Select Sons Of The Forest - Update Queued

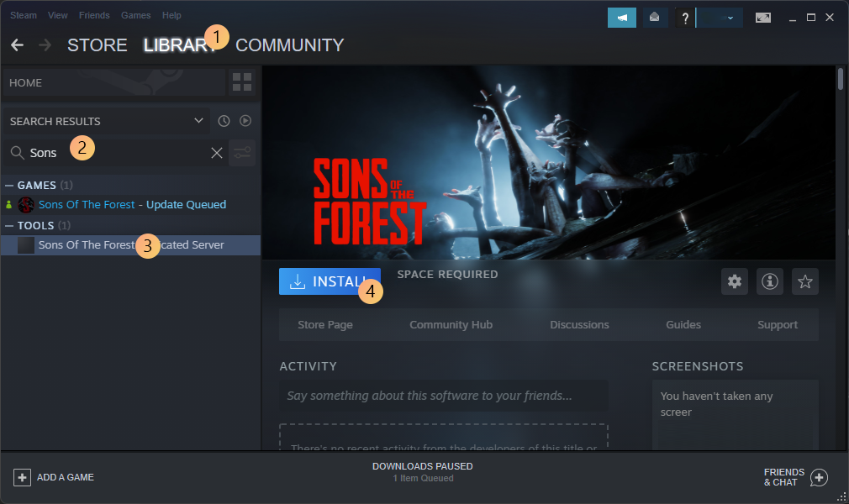pos(131,205)
